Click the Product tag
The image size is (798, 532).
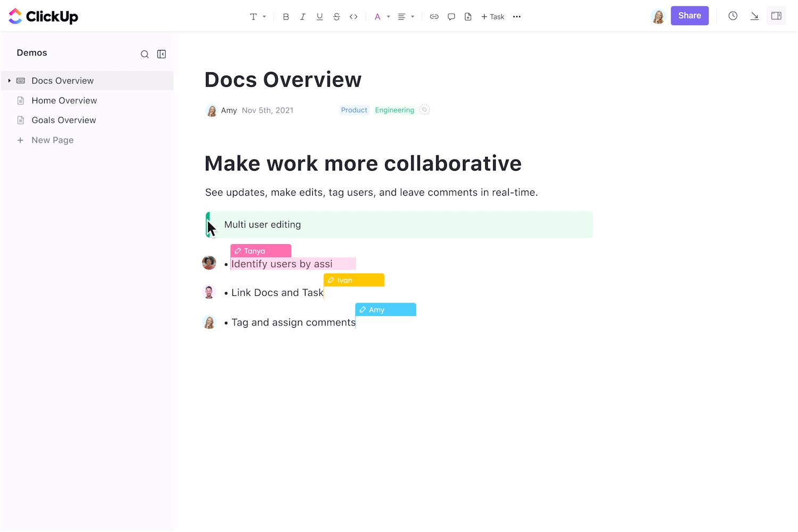point(354,110)
